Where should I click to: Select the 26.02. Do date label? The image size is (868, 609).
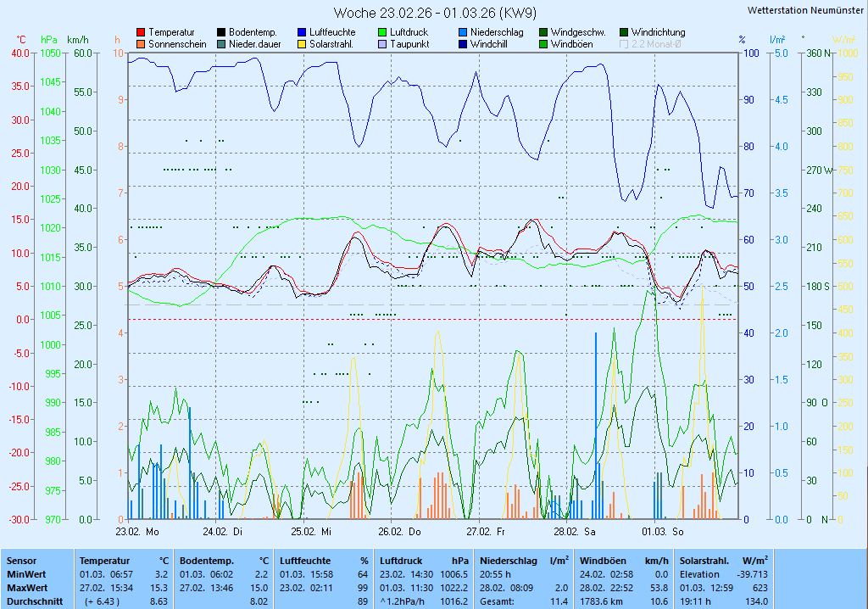399,532
